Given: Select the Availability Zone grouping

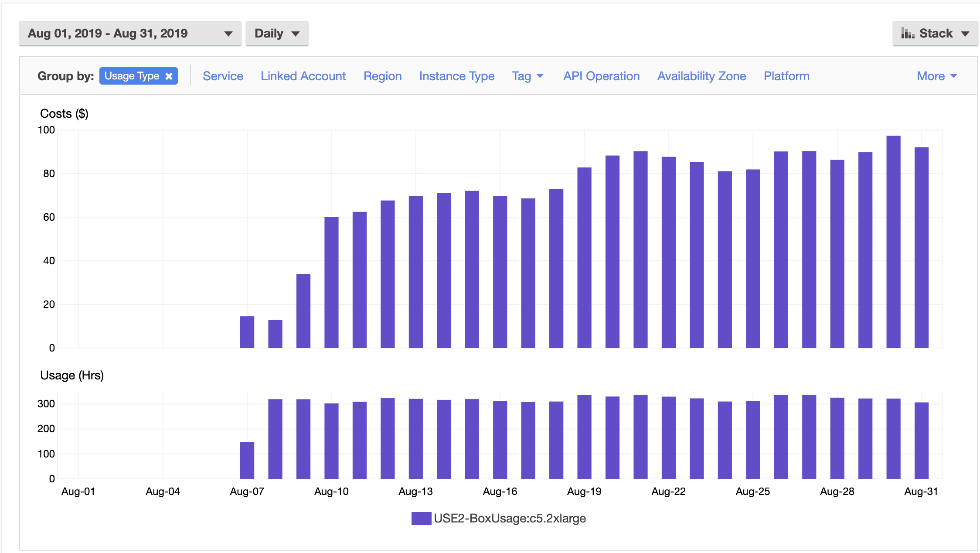Looking at the screenshot, I should 702,75.
